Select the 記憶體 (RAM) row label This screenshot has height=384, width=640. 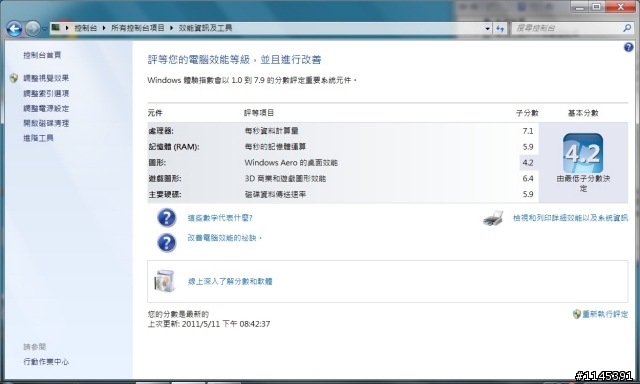[x=174, y=146]
